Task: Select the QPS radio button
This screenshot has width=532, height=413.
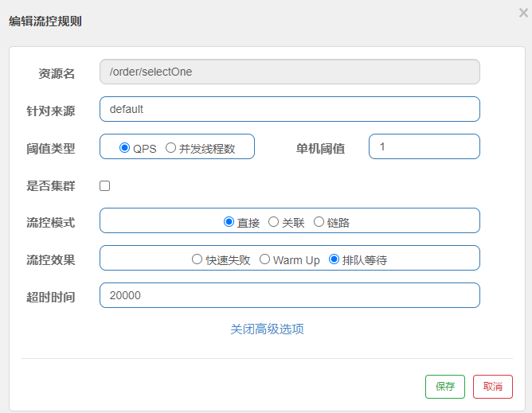Action: [124, 148]
